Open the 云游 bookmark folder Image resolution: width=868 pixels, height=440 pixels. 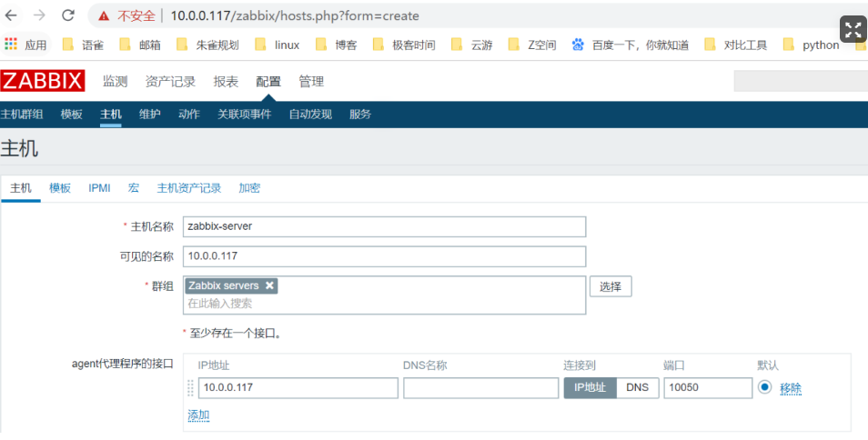coord(472,45)
